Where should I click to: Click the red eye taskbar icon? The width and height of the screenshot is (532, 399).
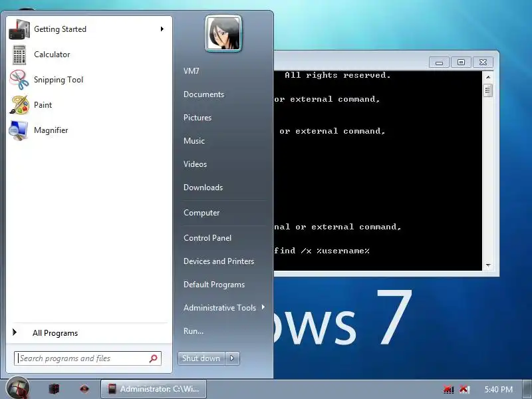pos(84,389)
